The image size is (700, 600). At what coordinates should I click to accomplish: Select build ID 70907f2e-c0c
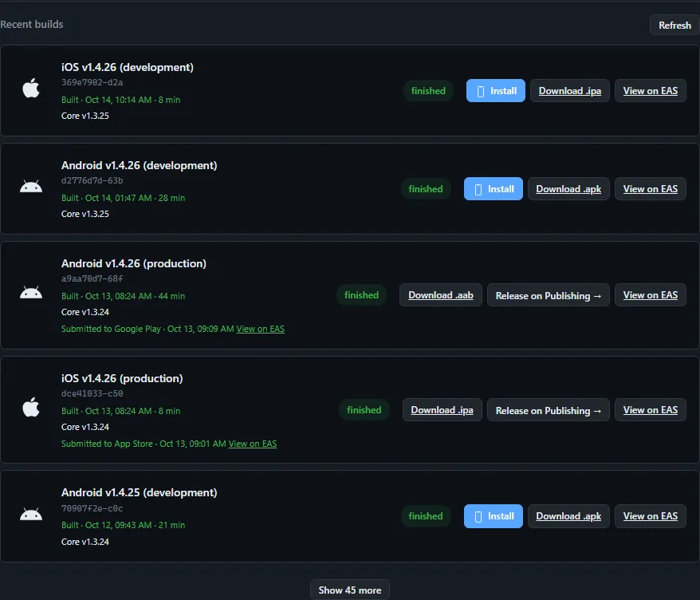[x=92, y=508]
